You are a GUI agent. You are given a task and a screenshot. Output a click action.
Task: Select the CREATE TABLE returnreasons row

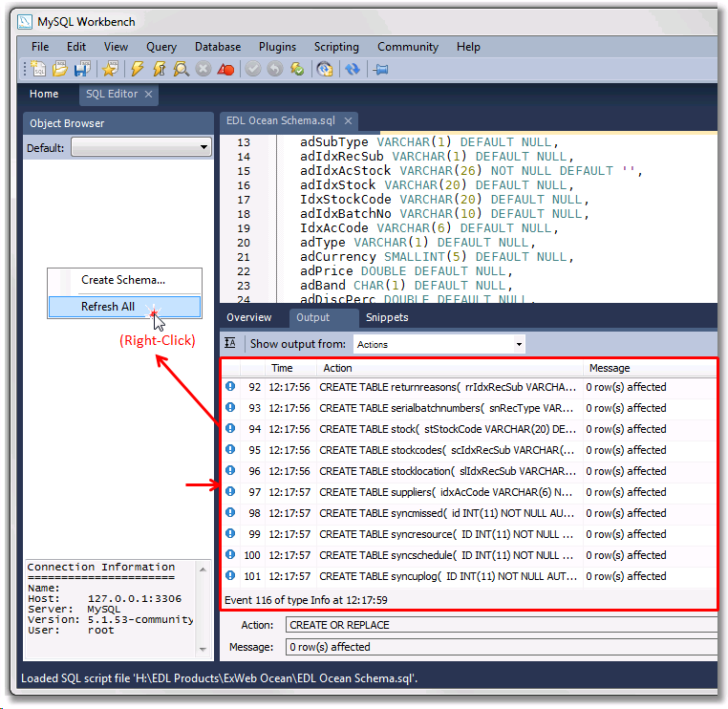click(469, 387)
